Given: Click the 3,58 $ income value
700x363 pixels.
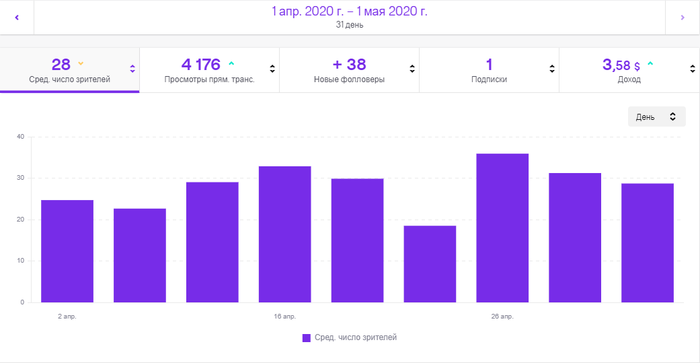Looking at the screenshot, I should click(x=621, y=65).
